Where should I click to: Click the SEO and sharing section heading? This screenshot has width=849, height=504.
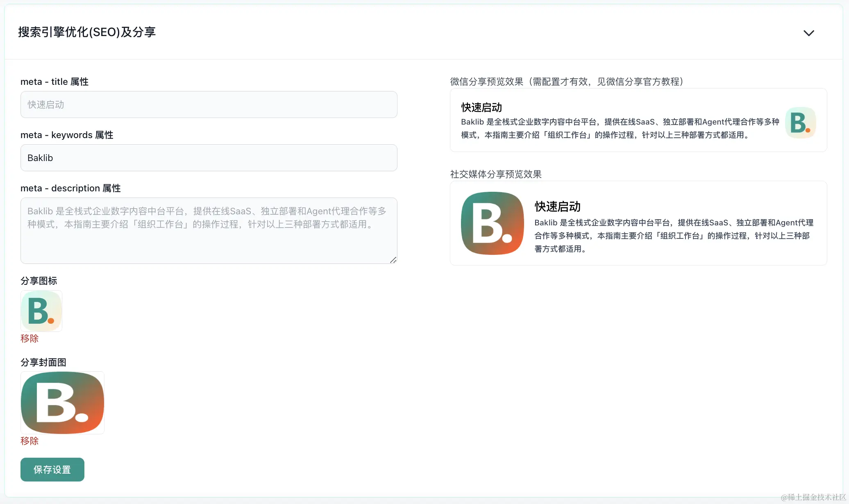(87, 32)
